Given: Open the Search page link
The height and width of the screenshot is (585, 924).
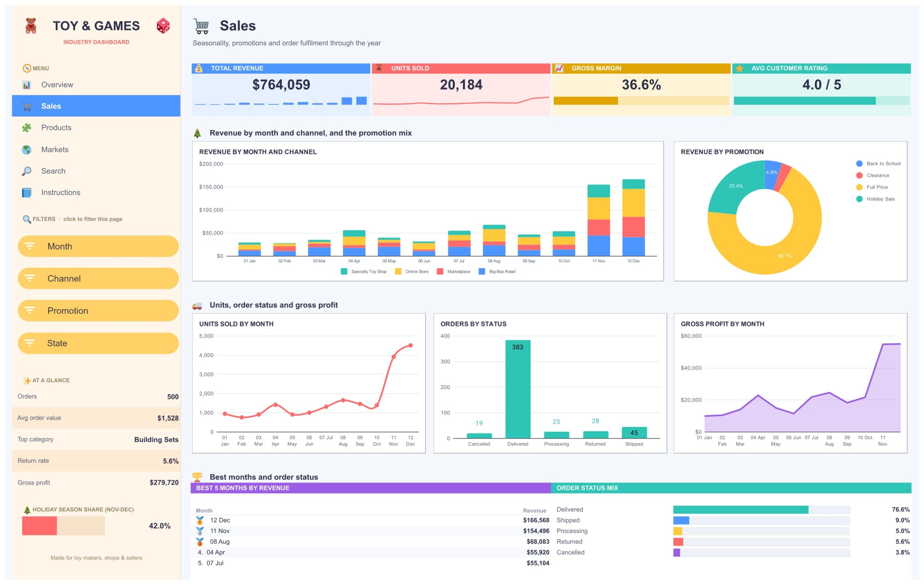Looking at the screenshot, I should point(96,171).
